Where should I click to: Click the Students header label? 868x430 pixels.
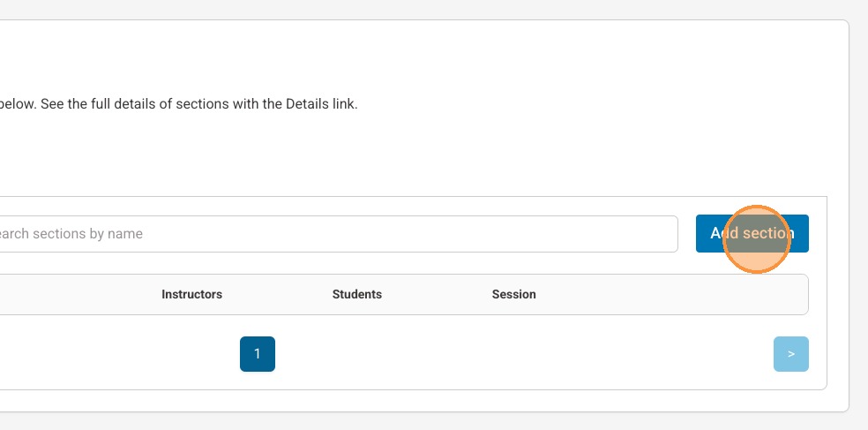pos(356,294)
